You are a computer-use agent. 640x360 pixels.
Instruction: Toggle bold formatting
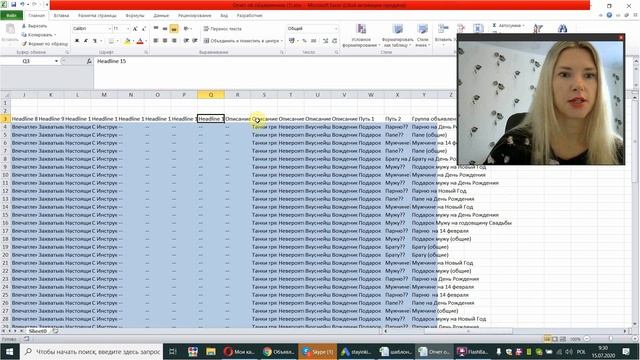(x=77, y=41)
